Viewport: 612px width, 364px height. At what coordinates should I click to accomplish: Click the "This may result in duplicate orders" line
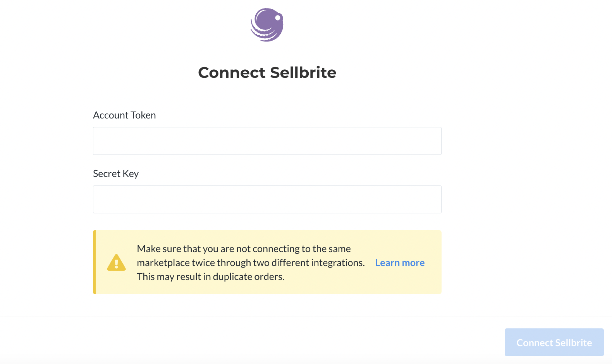pyautogui.click(x=211, y=276)
